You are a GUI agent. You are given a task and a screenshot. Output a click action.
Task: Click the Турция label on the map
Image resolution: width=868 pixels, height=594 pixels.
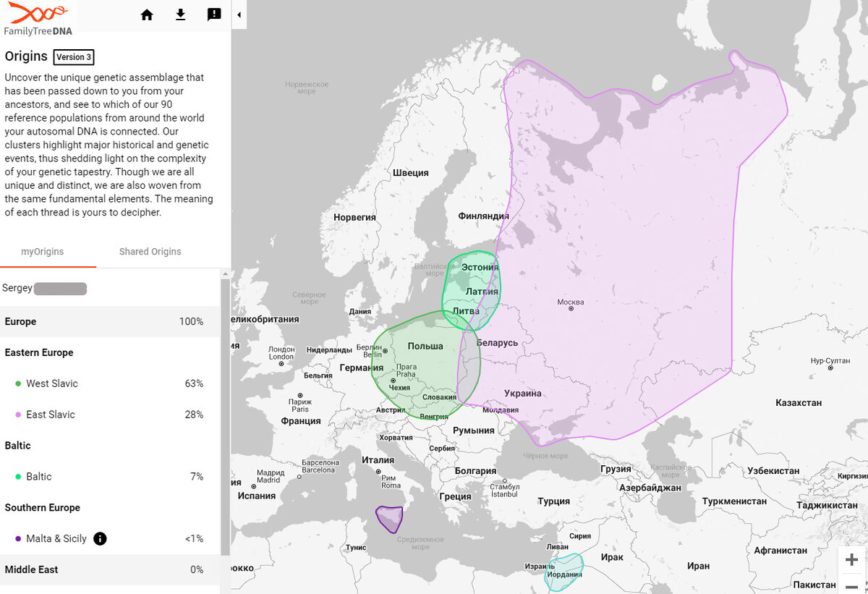tap(553, 501)
